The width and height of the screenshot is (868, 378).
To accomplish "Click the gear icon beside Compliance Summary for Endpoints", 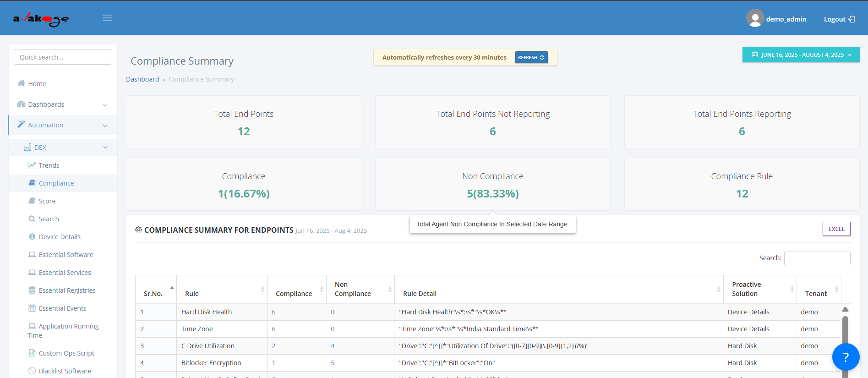I will pyautogui.click(x=138, y=230).
